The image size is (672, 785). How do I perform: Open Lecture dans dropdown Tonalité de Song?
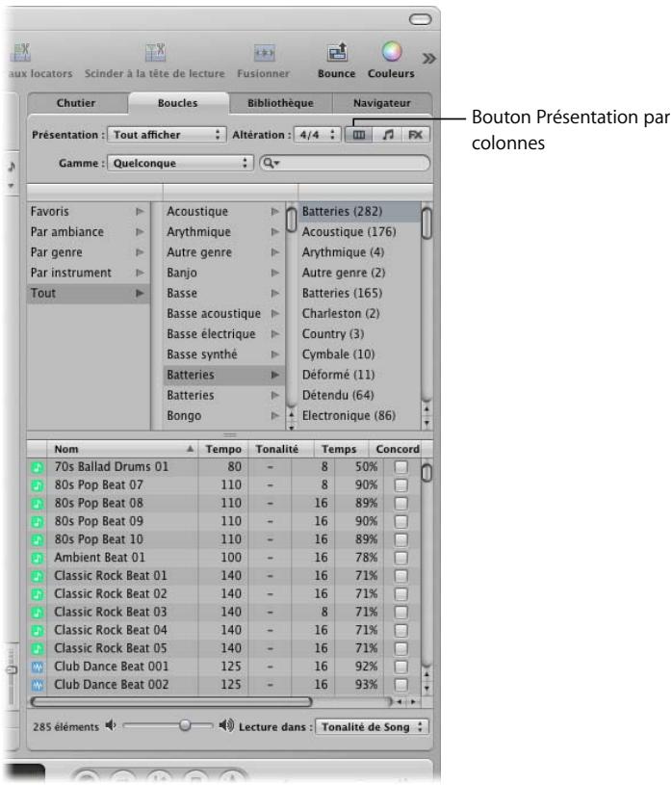372,727
